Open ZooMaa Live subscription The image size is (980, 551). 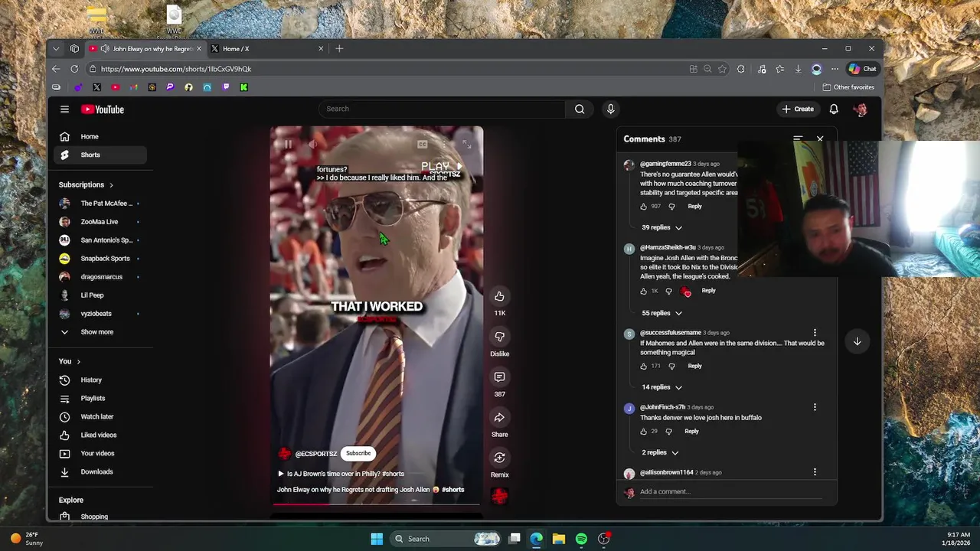point(100,222)
